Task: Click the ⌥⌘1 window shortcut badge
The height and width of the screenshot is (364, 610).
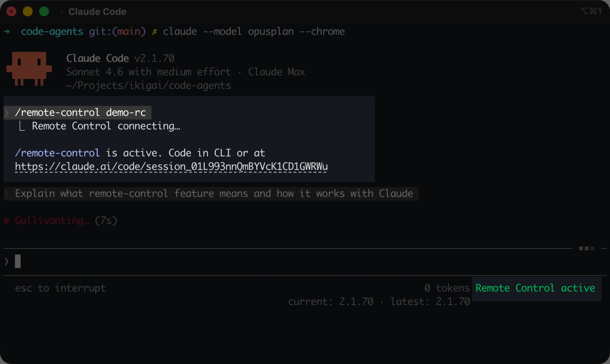Action: (x=591, y=11)
